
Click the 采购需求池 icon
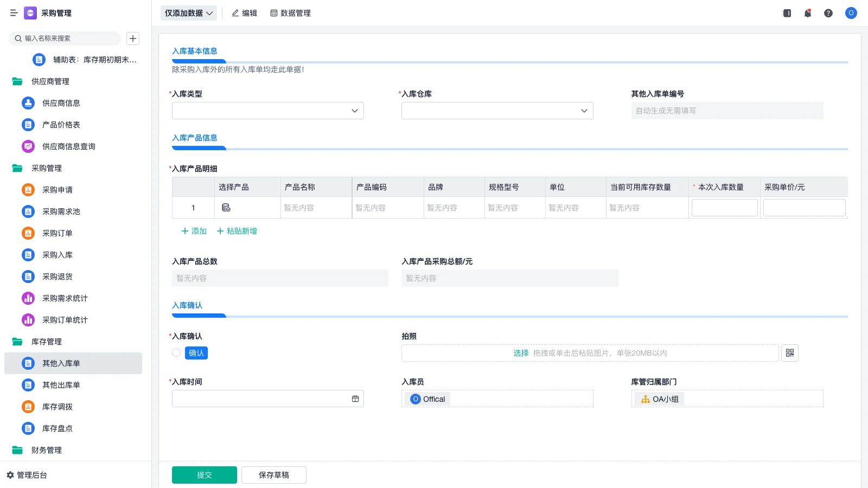coord(28,211)
